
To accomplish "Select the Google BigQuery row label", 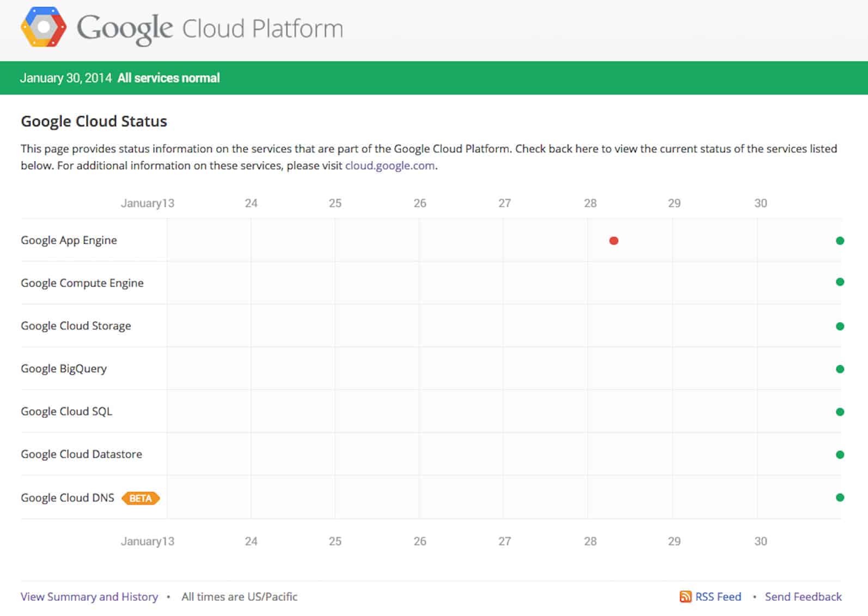I will (64, 369).
